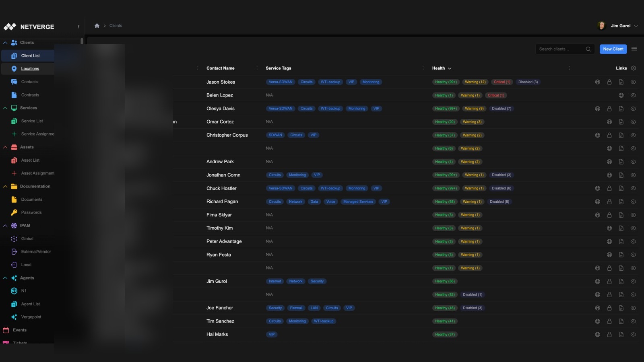Click the globe link icon on Jason Stokes row
The height and width of the screenshot is (362, 644).
[x=597, y=82]
